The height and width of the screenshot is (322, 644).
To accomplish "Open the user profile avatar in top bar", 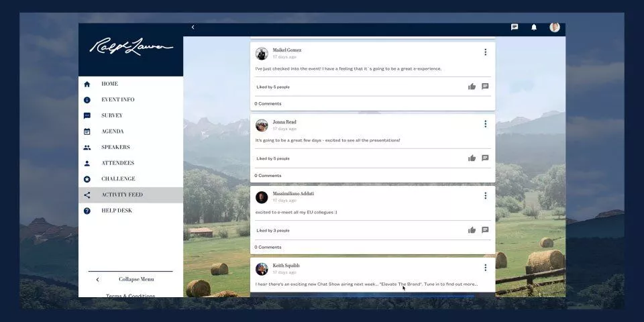I will tap(555, 27).
